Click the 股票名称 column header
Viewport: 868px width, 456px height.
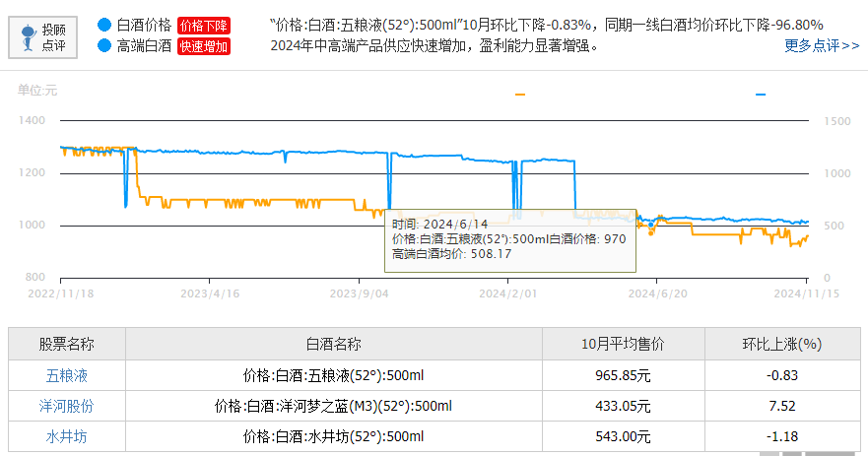pos(67,344)
